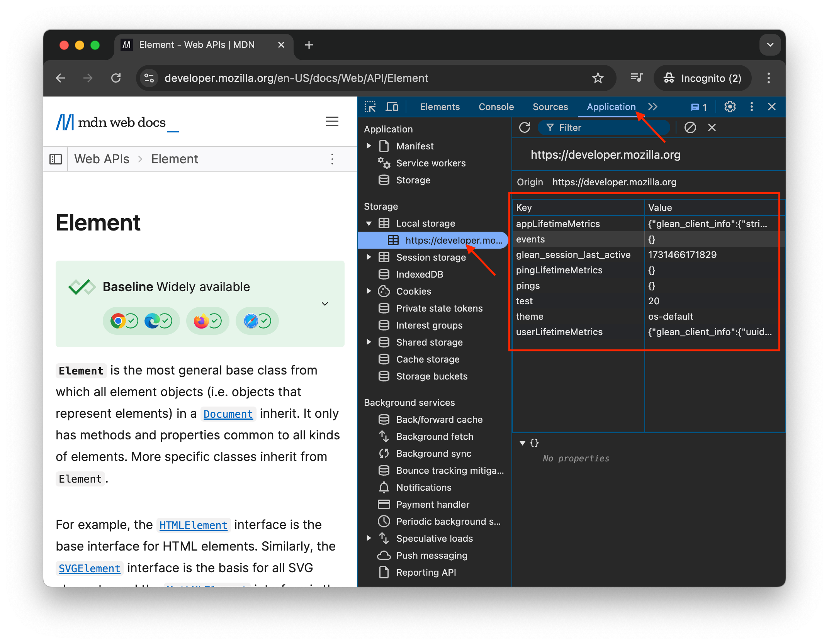Open DevTools settings gear
Screen dimensions: 829x644
[x=730, y=107]
